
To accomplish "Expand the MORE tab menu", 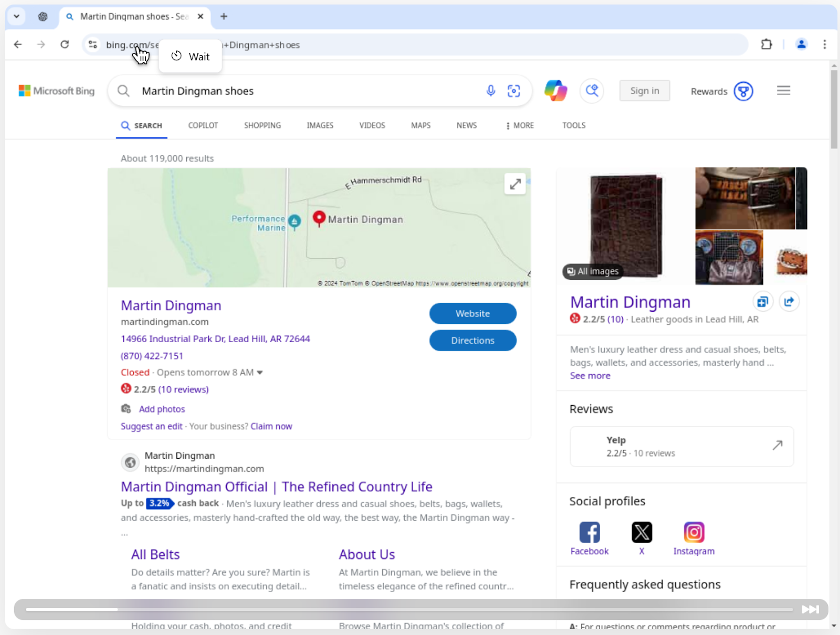I will [520, 125].
